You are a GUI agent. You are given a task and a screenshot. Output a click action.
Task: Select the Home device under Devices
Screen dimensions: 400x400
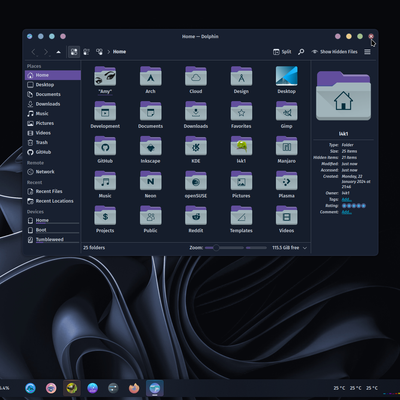click(53, 221)
